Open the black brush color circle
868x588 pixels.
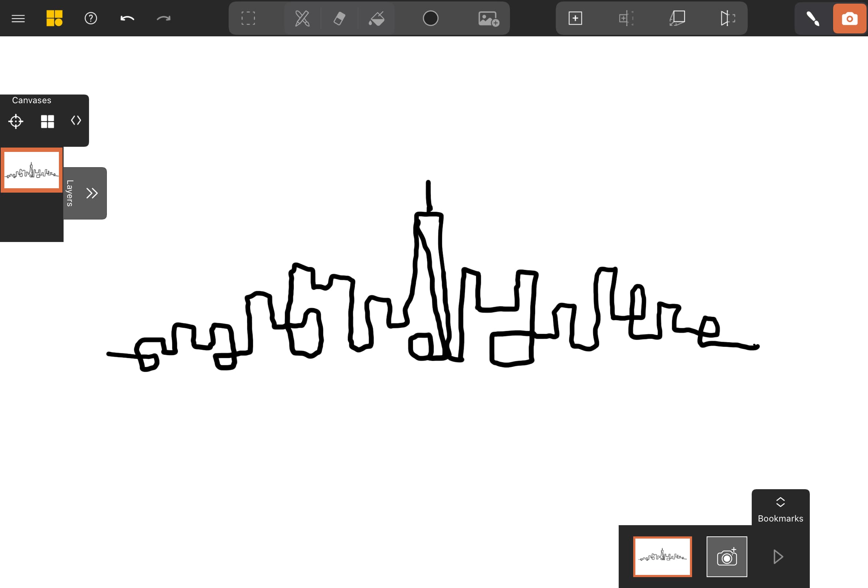coord(430,18)
